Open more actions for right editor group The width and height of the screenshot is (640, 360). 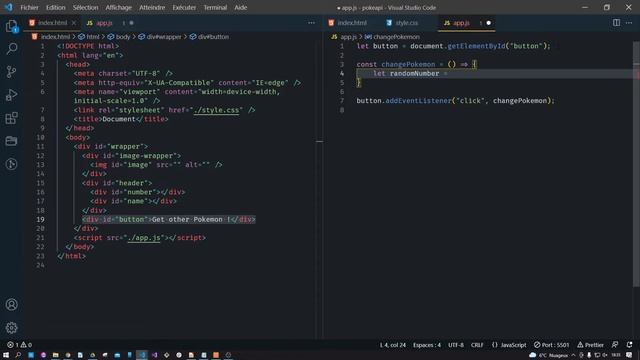pos(629,23)
